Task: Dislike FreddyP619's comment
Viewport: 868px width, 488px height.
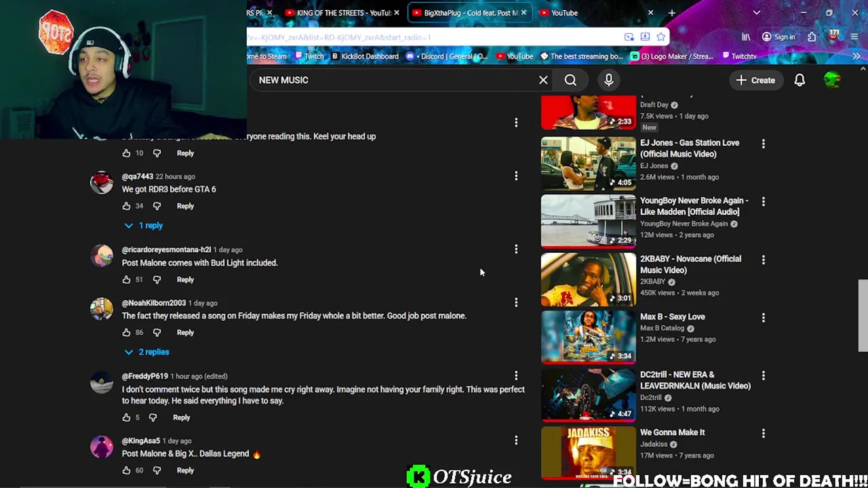Action: point(153,418)
